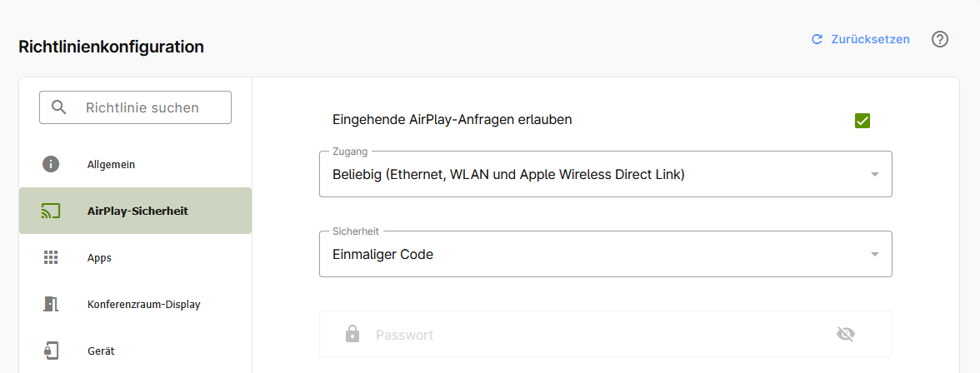The height and width of the screenshot is (373, 980).
Task: Click the Passwort input field
Action: pos(606,334)
